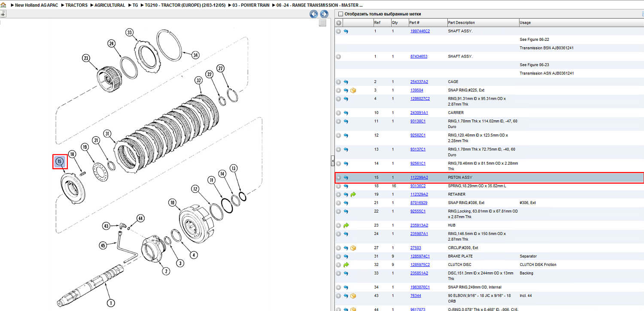Click the green arrow icon for RETAINER

[x=353, y=194]
